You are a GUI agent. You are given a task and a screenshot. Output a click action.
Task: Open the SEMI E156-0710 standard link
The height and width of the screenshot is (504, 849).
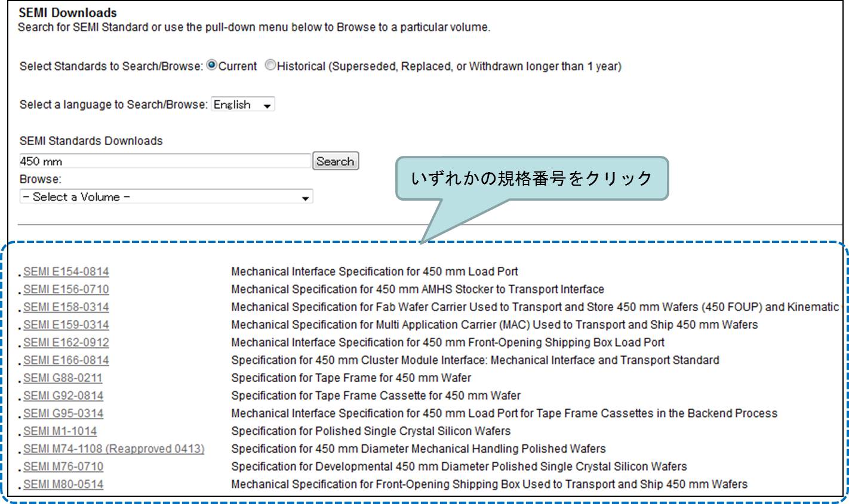66,290
